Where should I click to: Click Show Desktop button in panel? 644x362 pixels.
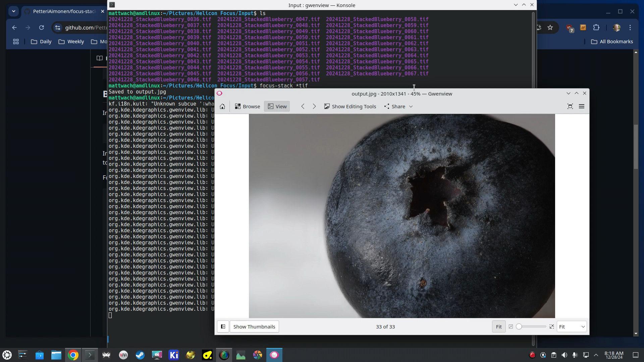tap(635, 355)
